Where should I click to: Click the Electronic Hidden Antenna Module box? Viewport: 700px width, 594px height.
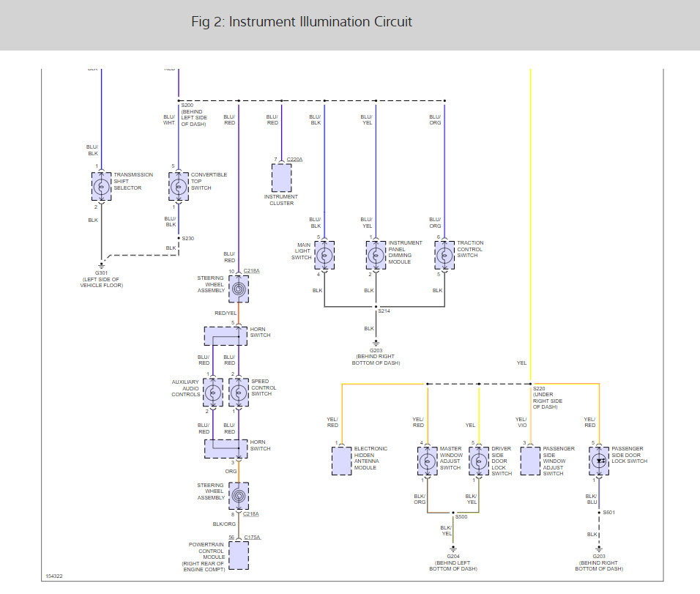pyautogui.click(x=341, y=461)
